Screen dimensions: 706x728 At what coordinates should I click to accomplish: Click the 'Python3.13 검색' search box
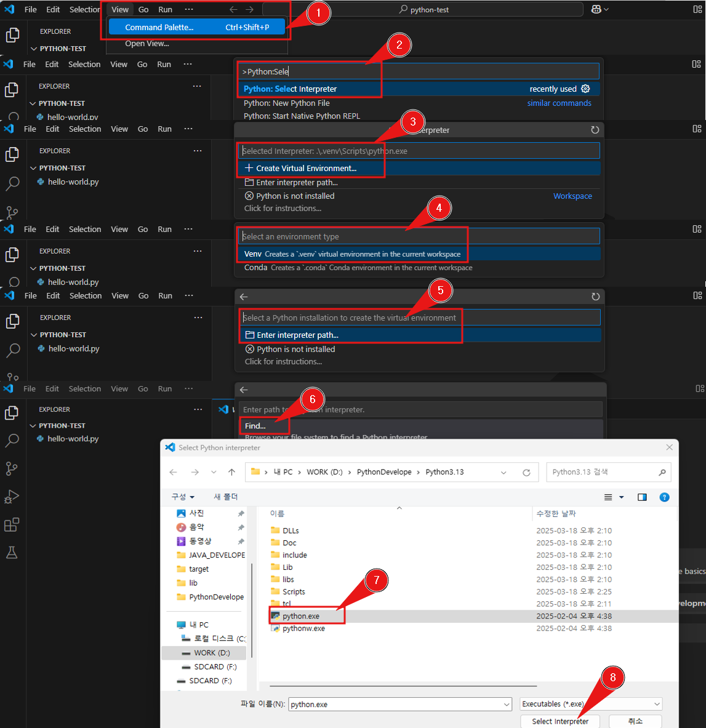point(609,472)
